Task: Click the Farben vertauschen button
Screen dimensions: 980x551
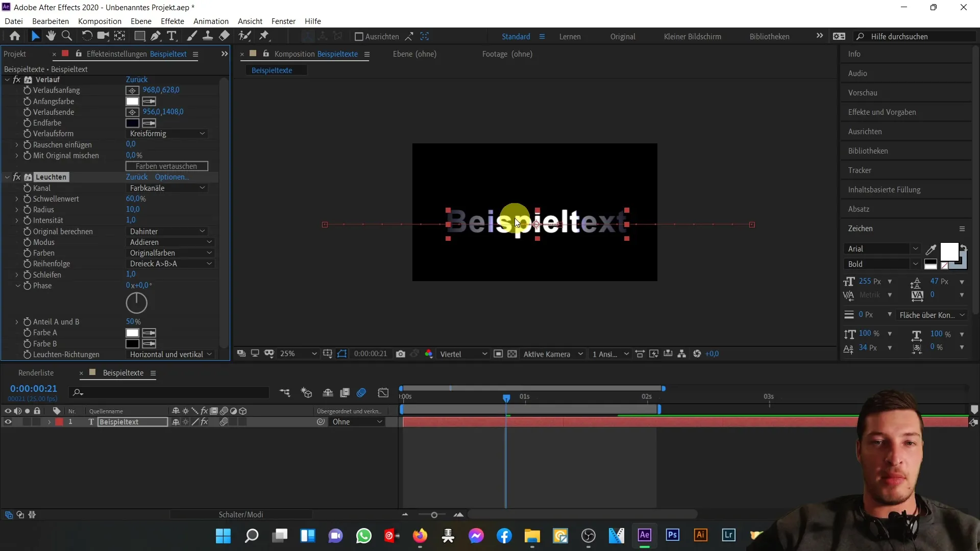Action: tap(166, 166)
